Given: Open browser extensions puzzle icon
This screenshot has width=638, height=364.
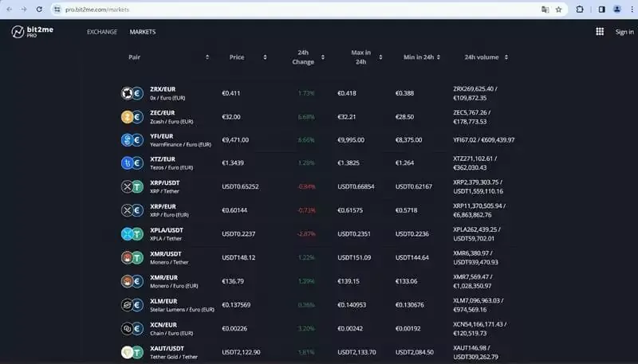Looking at the screenshot, I should click(580, 10).
